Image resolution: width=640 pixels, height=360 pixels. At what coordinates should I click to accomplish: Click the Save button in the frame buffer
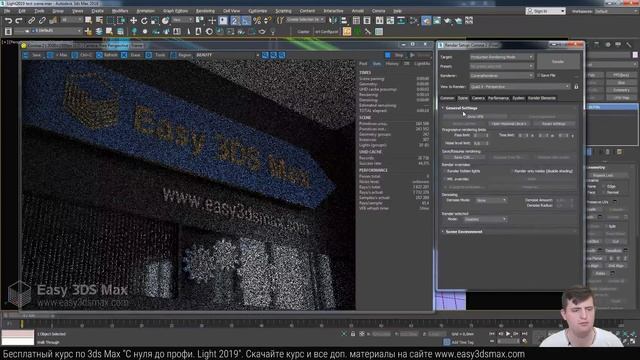point(33,55)
